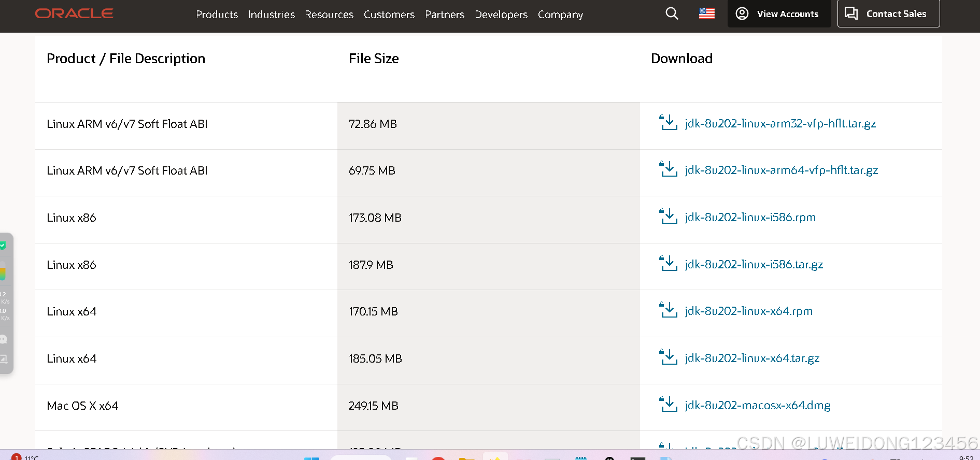
Task: Download icon for linux-i586.rpm
Action: tap(668, 217)
